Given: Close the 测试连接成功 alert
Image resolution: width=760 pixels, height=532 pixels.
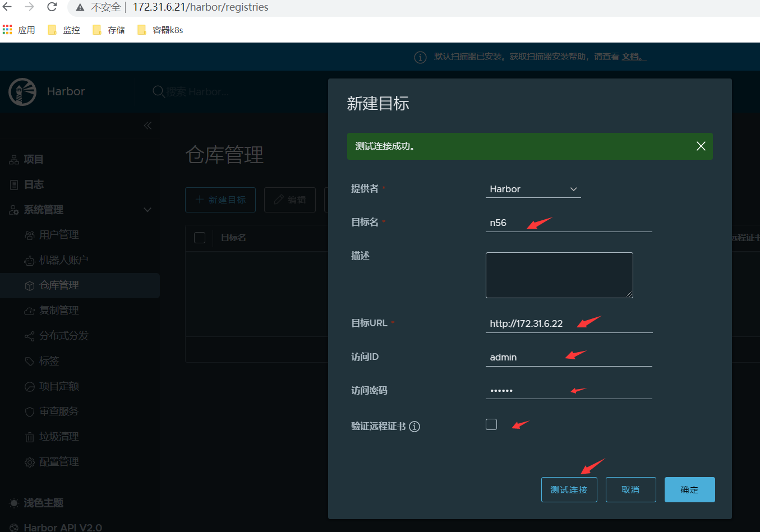Looking at the screenshot, I should tap(701, 146).
